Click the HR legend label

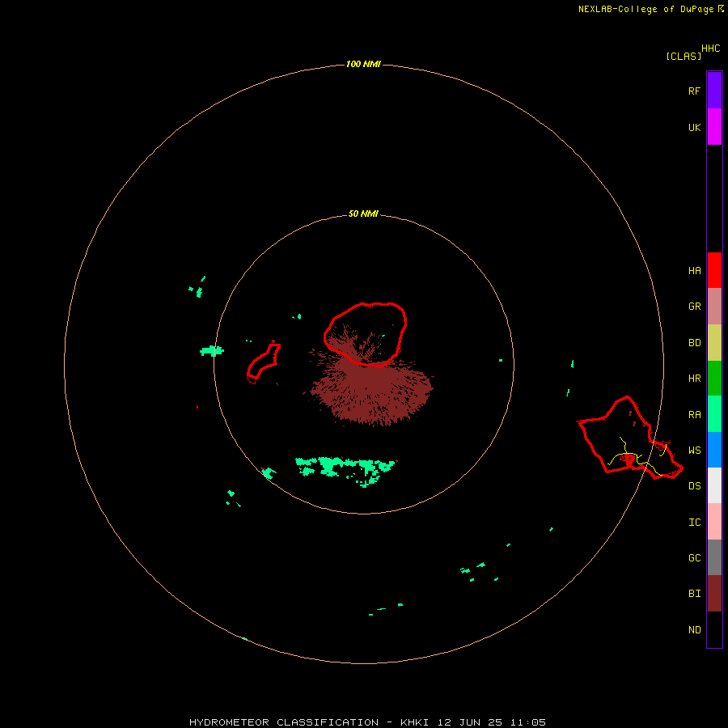point(695,379)
